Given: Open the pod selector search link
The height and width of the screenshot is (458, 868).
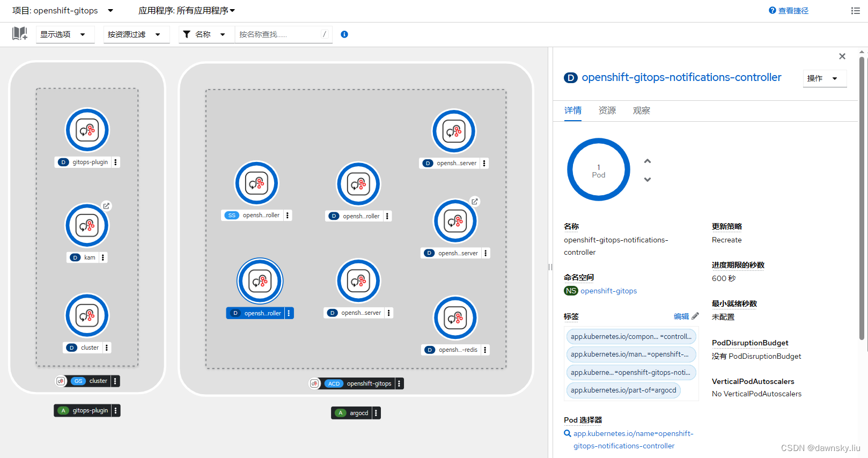Looking at the screenshot, I should coord(633,440).
